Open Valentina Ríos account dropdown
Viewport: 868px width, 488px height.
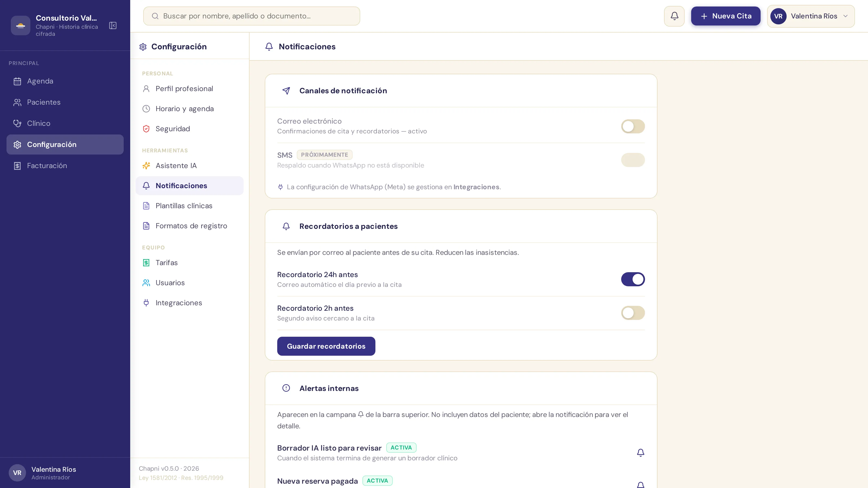pyautogui.click(x=811, y=16)
